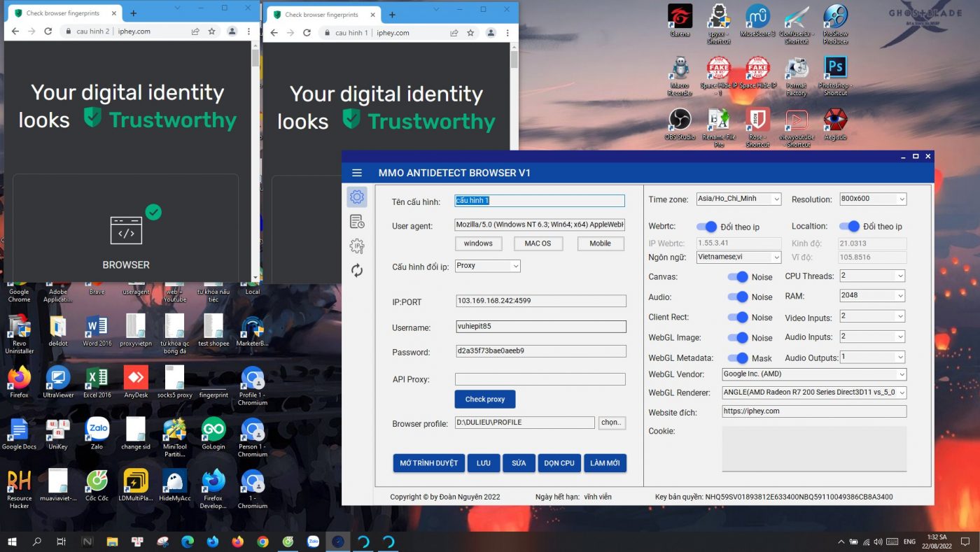Image resolution: width=980 pixels, height=552 pixels.
Task: Click the refresh sync icon in sidebar
Action: [357, 271]
